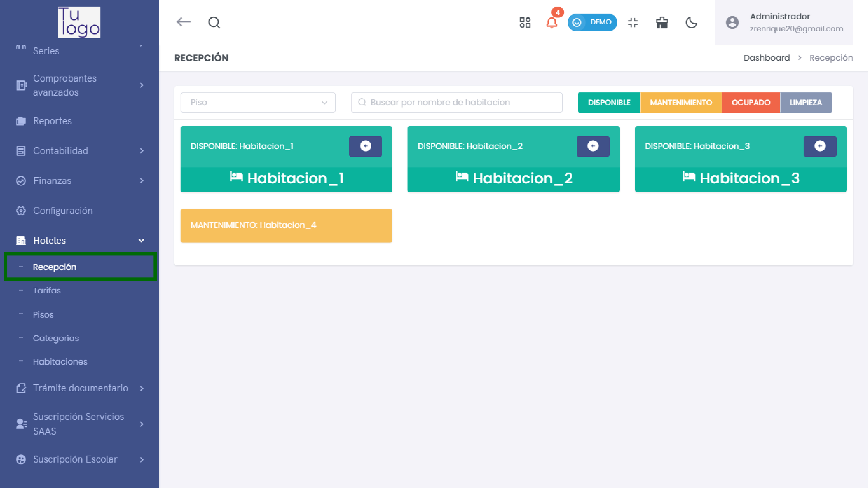Image resolution: width=868 pixels, height=488 pixels.
Task: Click the back arrow icon in header
Action: point(183,22)
